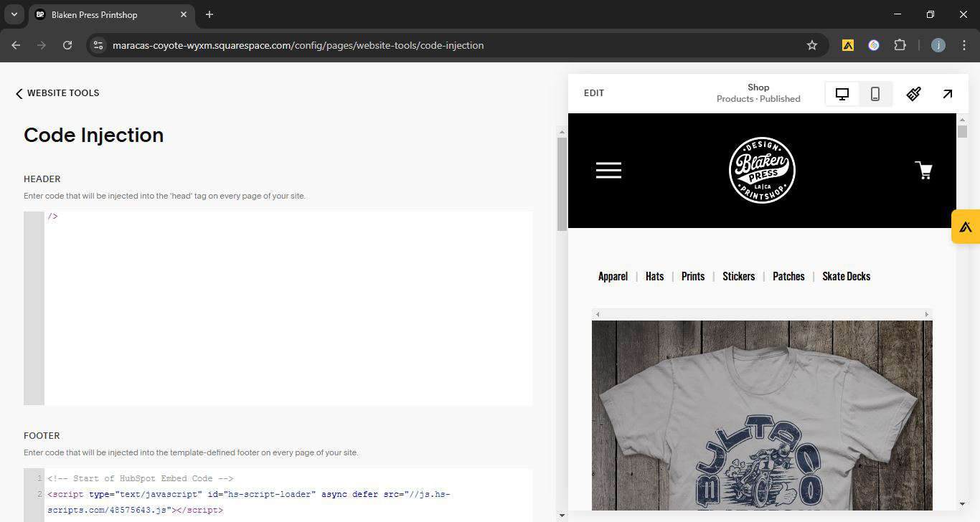Open the Chrome profile avatar

938,45
